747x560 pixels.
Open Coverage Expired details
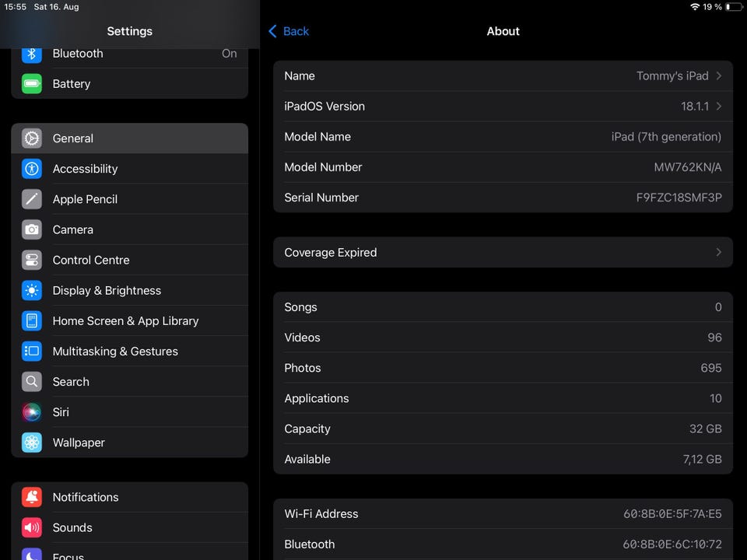click(x=503, y=252)
